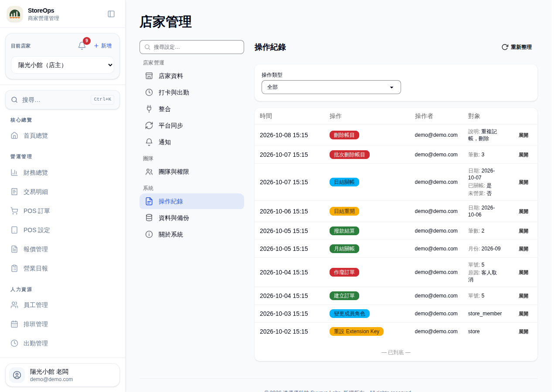Open the 陽光小館 老闆 account card
The width and height of the screenshot is (558, 392).
(x=62, y=375)
